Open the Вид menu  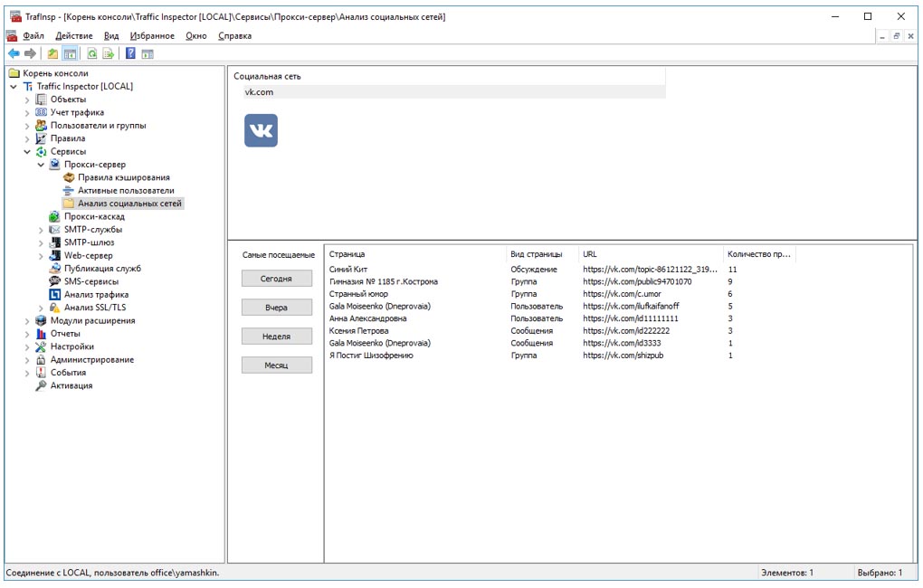(x=111, y=36)
